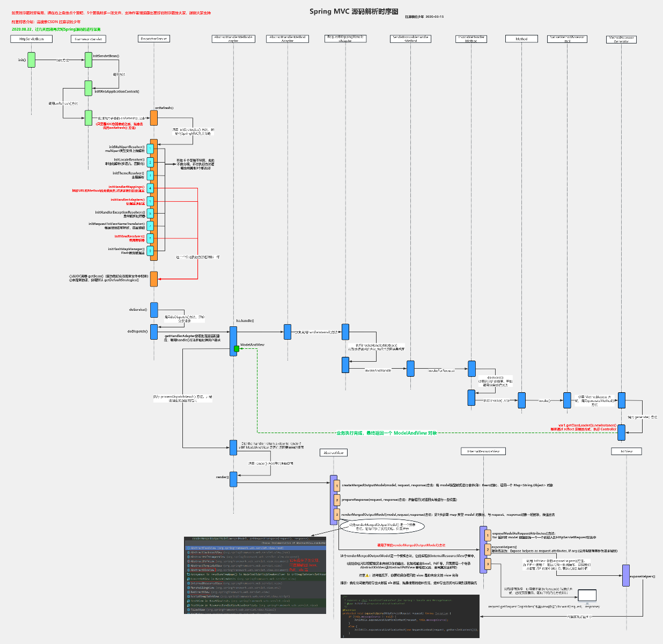The height and width of the screenshot is (644, 663).
Task: Click the green init() activation block
Action: 32,60
